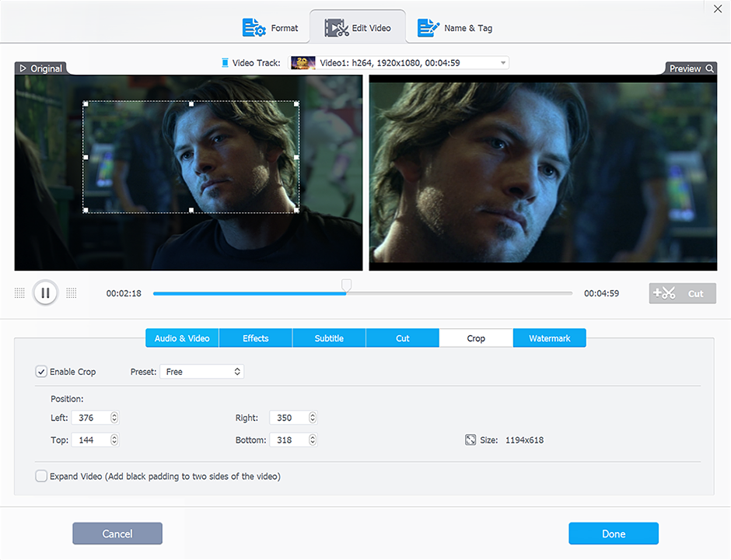Click the Bottom value stepper arrows

[313, 439]
